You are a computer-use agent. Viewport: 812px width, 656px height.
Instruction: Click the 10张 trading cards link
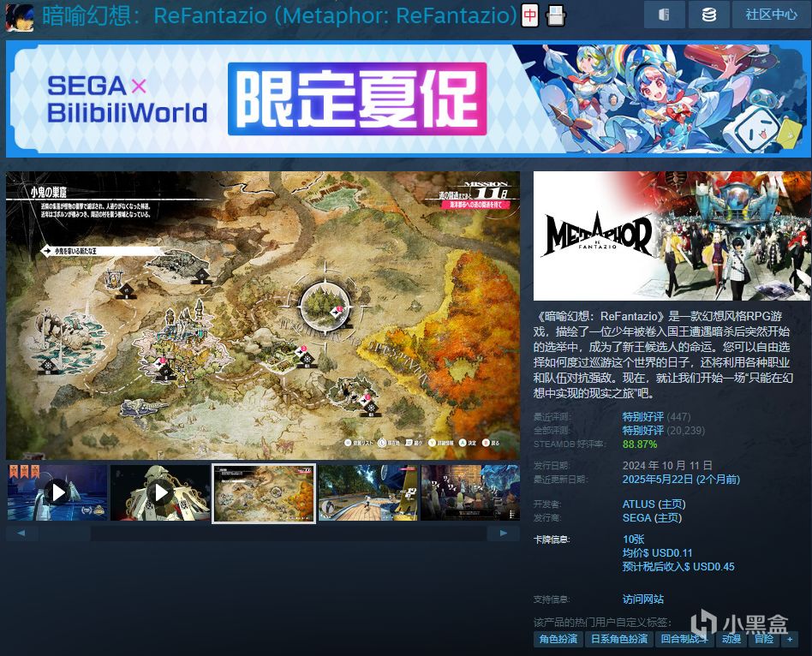633,540
